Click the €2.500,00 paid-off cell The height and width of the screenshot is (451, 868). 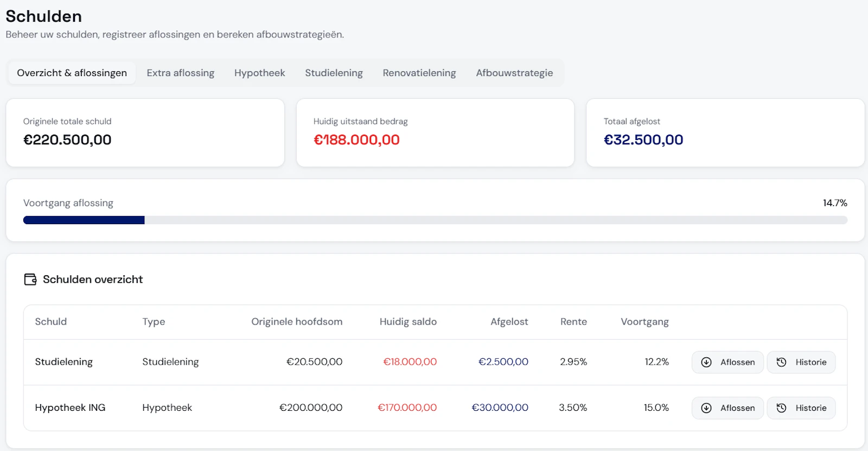[503, 362]
